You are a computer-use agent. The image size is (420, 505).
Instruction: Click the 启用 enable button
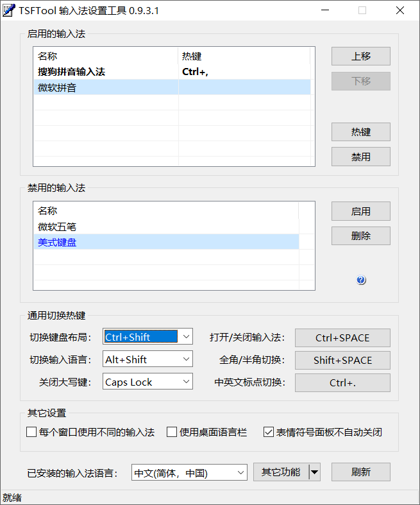click(x=361, y=211)
